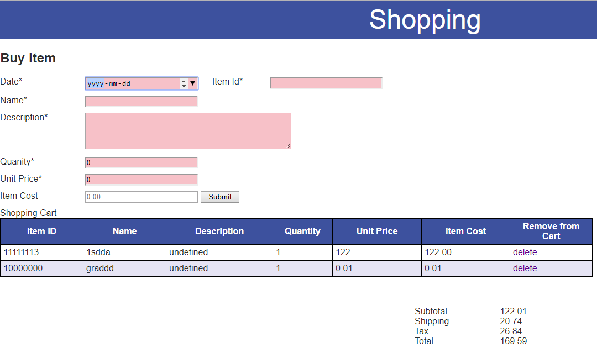Image resolution: width=597 pixels, height=364 pixels.
Task: Open the date picker dropdown arrow
Action: [x=192, y=83]
